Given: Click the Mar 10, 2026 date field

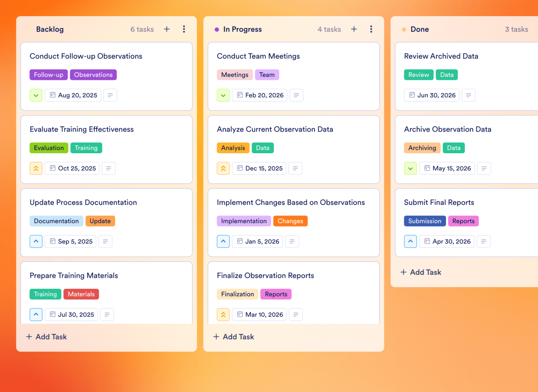Looking at the screenshot, I should (259, 314).
